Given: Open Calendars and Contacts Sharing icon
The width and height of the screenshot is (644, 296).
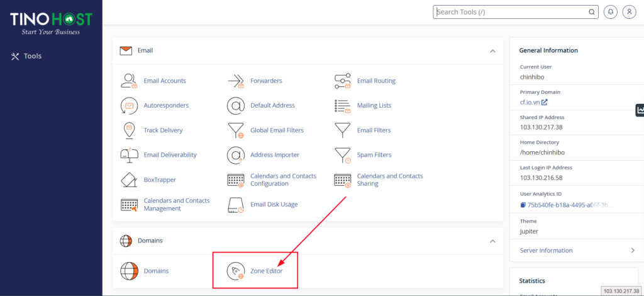Looking at the screenshot, I should click(x=342, y=179).
